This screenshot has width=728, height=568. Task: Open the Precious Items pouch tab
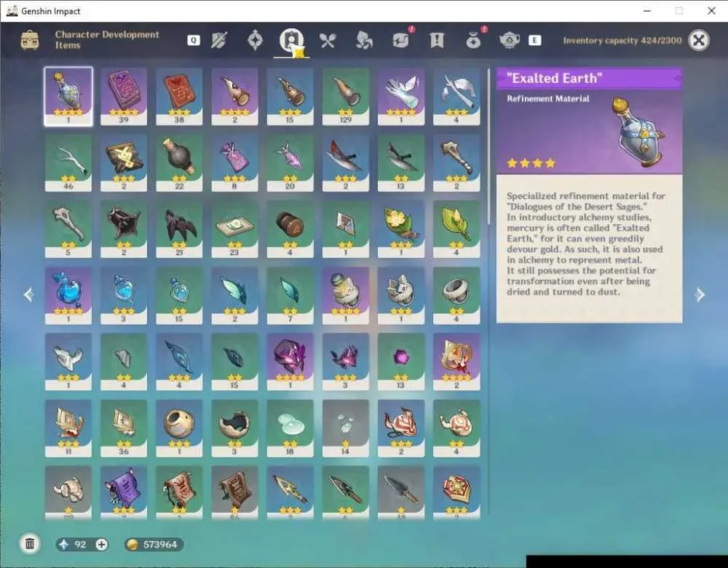click(x=473, y=40)
